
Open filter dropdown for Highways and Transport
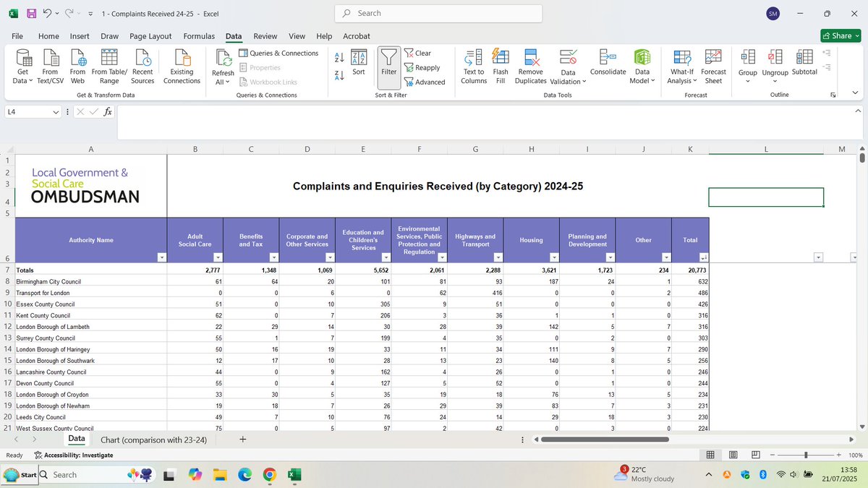coord(498,257)
